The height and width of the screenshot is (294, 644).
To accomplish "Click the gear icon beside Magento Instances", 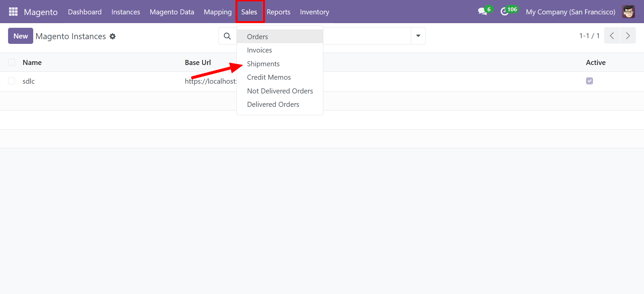I will 113,36.
